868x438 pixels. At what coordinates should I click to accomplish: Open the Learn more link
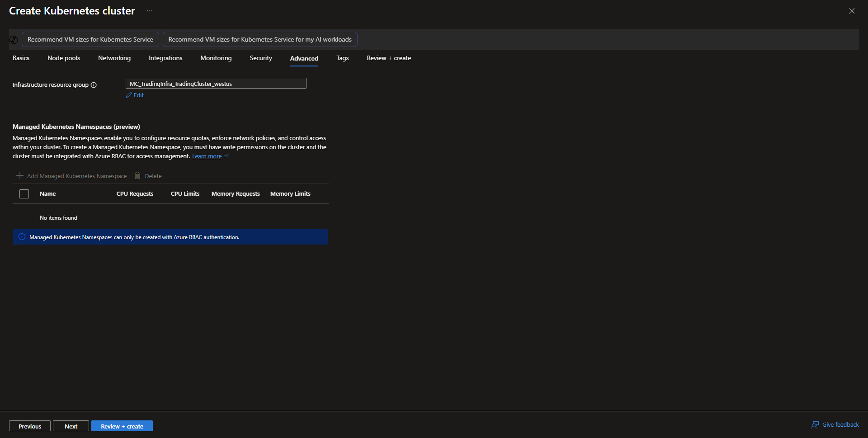click(x=207, y=156)
